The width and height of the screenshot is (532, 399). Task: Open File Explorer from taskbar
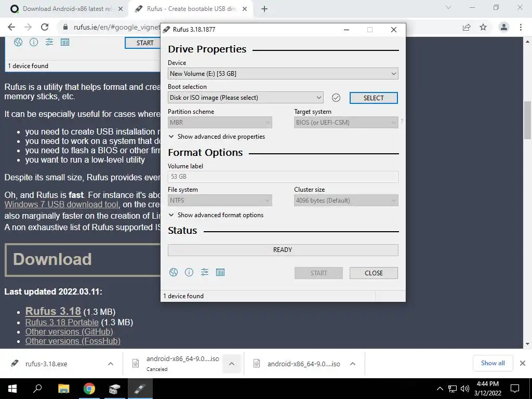[63, 389]
